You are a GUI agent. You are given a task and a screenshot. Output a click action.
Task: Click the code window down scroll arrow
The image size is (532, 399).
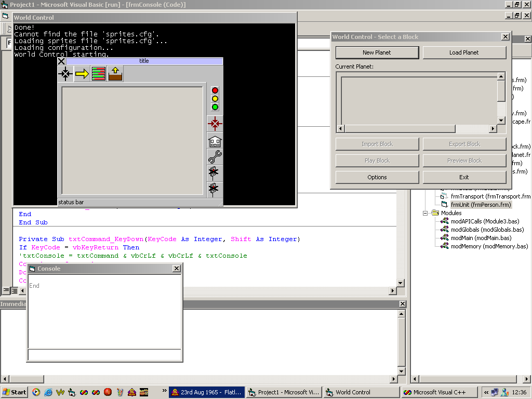pos(401,283)
